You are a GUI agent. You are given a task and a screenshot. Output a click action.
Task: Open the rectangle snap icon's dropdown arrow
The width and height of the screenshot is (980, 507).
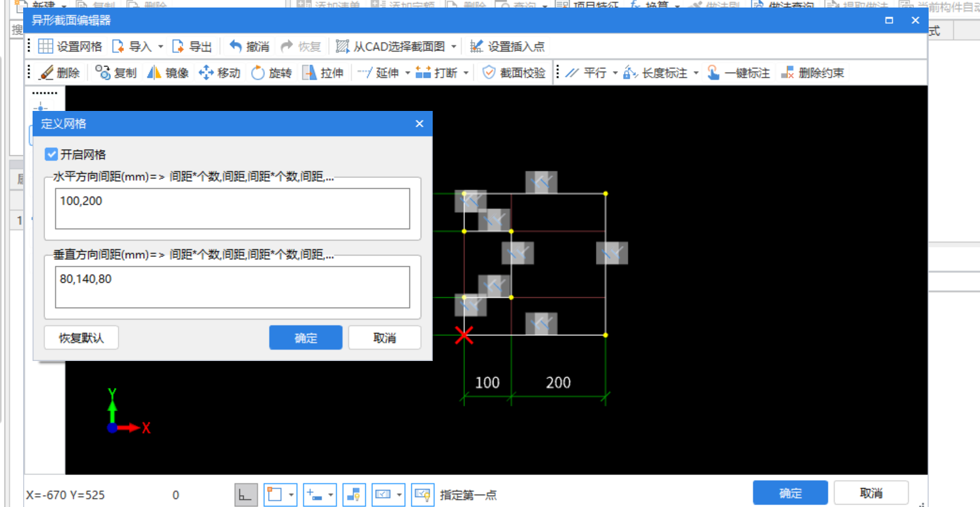[x=291, y=494]
